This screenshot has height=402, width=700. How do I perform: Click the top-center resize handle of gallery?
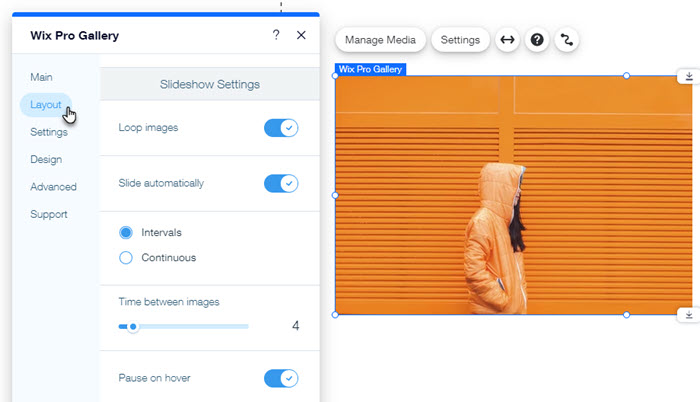coord(626,76)
